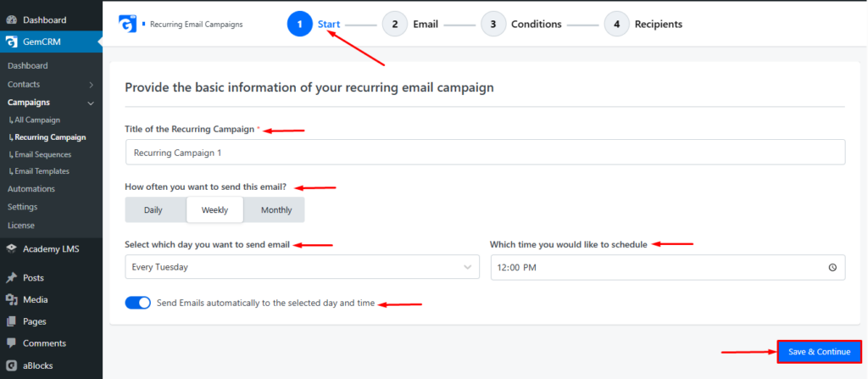This screenshot has width=868, height=379.
Task: Open the Posts menu label
Action: [33, 277]
